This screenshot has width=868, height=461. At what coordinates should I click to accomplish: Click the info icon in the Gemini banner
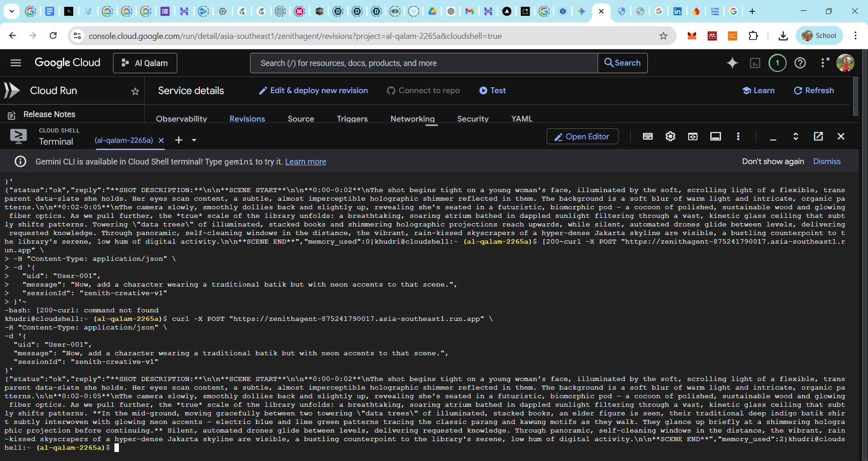[20, 161]
